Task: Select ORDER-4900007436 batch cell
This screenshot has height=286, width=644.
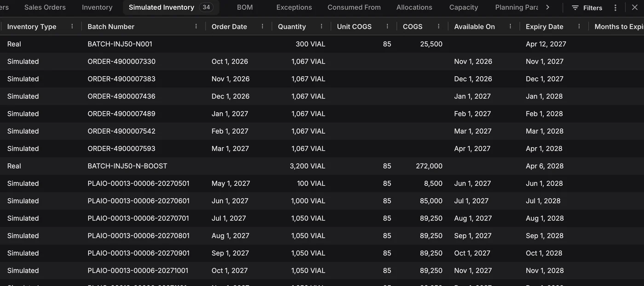Action: pos(121,97)
